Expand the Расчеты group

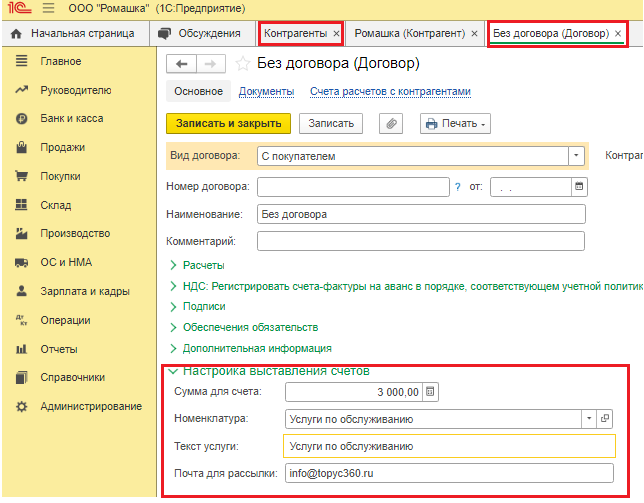click(x=197, y=265)
